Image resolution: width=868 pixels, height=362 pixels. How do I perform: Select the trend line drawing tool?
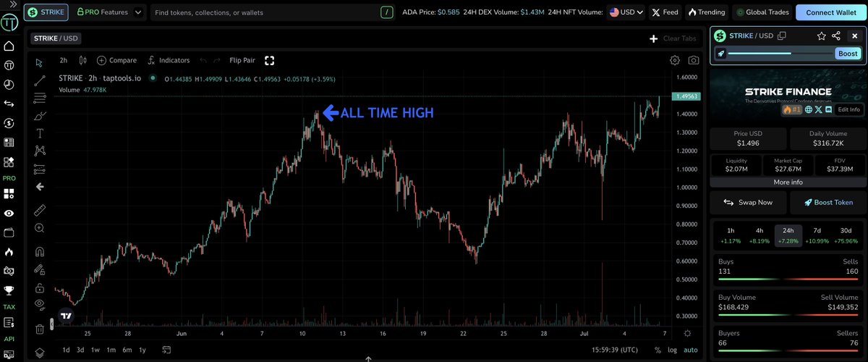coord(40,80)
